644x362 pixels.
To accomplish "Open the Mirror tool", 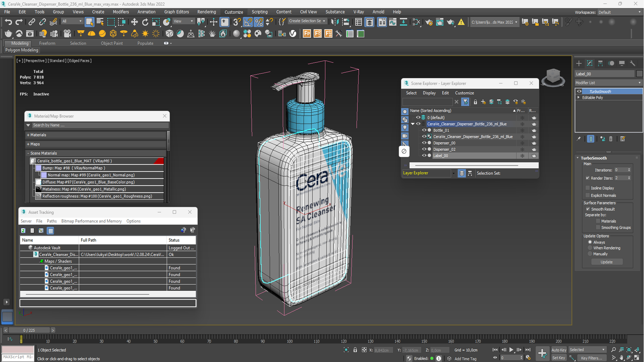I will coord(334,22).
